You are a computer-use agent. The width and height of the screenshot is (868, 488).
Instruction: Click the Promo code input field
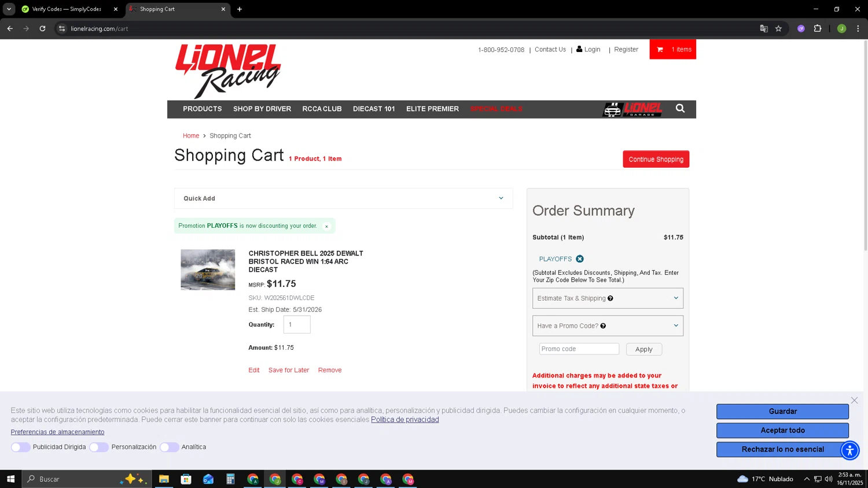pyautogui.click(x=579, y=349)
